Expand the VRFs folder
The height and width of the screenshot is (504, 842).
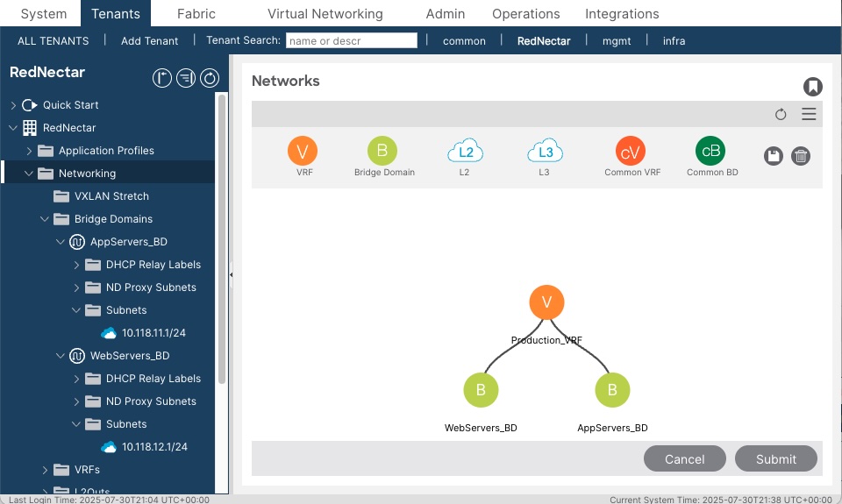coord(45,470)
